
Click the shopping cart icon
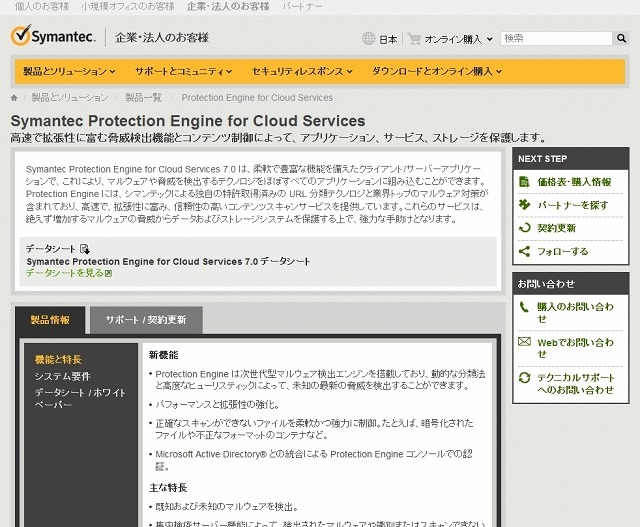tap(414, 39)
